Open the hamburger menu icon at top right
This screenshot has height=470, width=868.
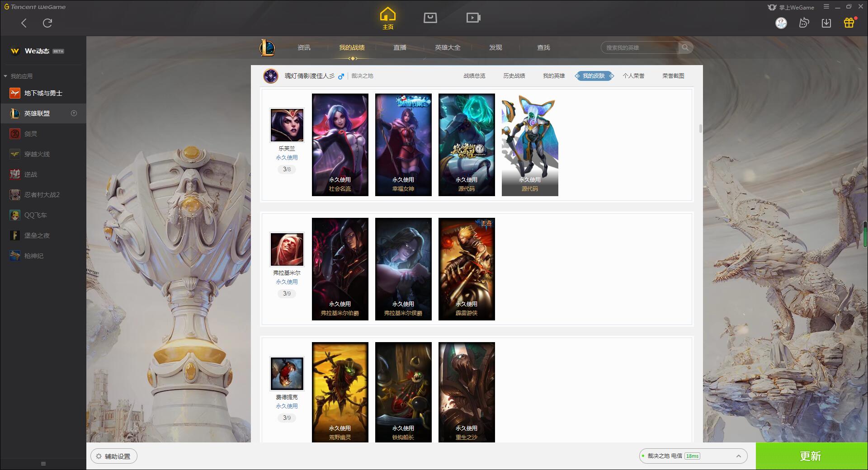[x=826, y=7]
